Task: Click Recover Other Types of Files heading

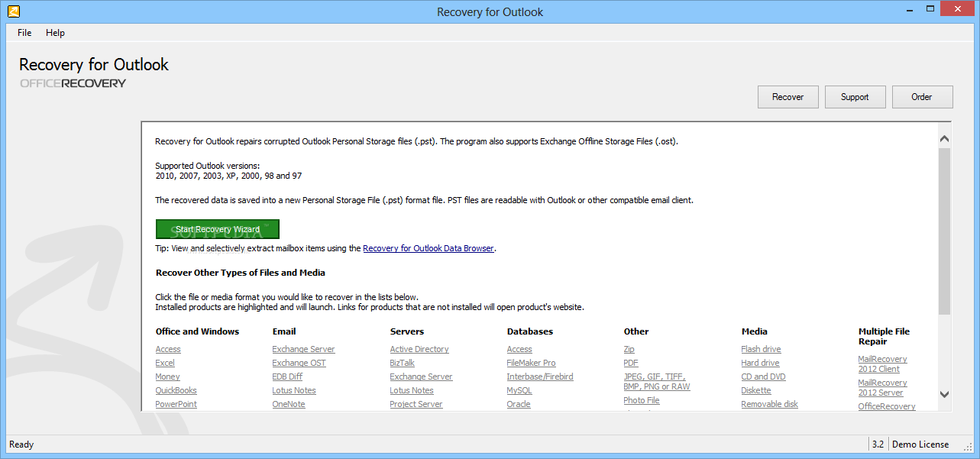Action: click(x=241, y=273)
